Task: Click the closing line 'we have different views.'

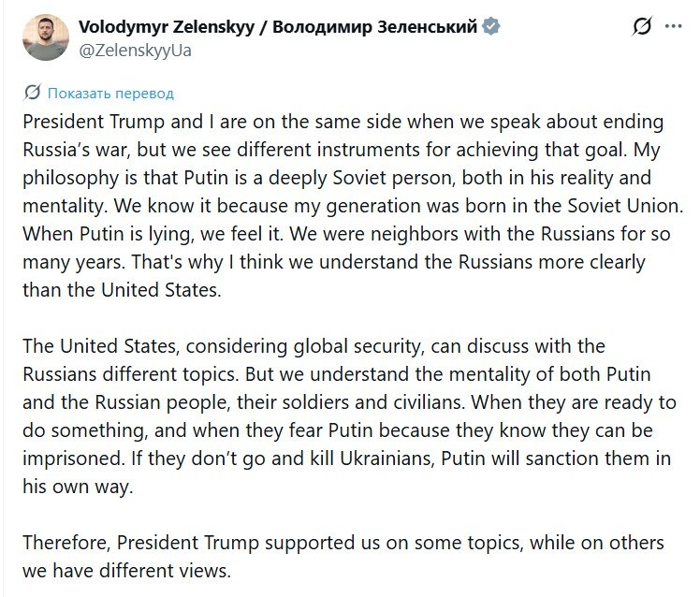Action: (126, 571)
